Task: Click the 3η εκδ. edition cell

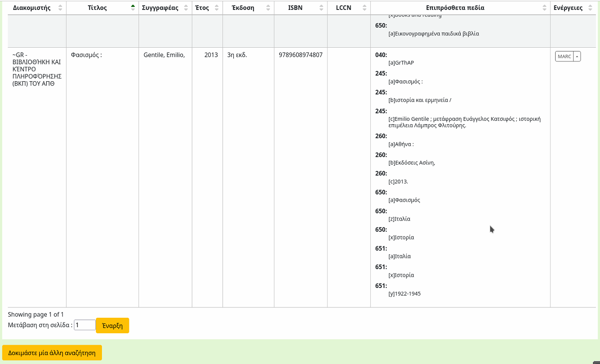Action: click(x=237, y=55)
